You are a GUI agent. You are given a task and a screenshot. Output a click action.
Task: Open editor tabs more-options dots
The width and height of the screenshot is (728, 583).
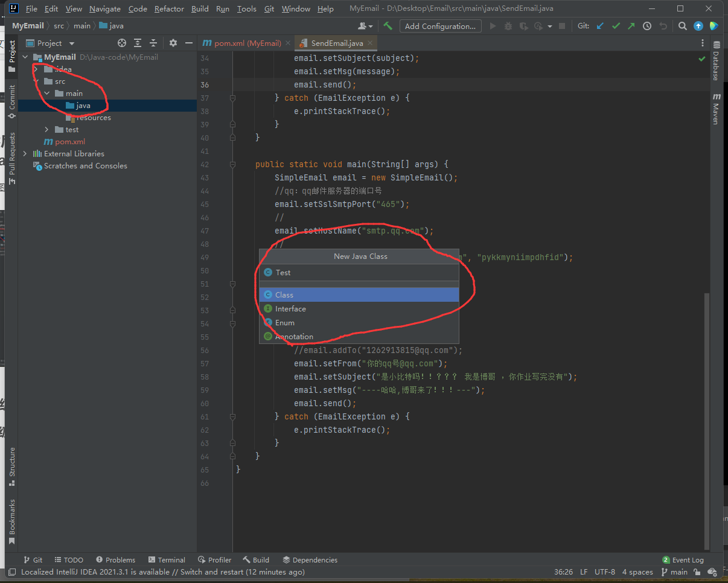point(702,43)
